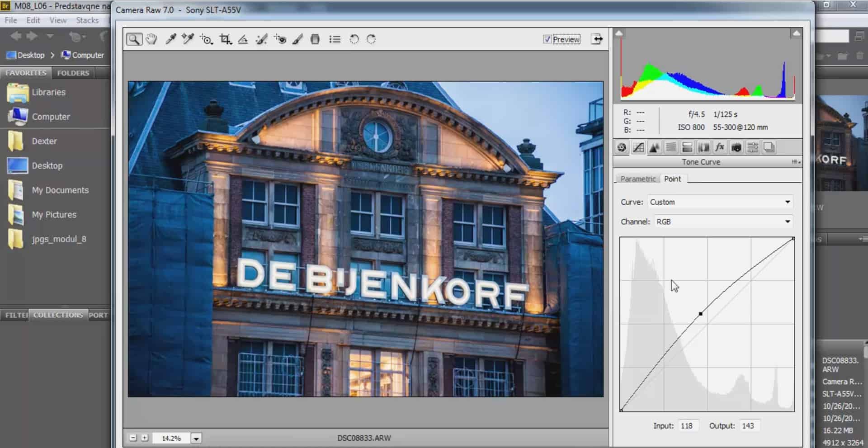The height and width of the screenshot is (448, 868).
Task: Open the Bridge View menu
Action: click(x=58, y=20)
